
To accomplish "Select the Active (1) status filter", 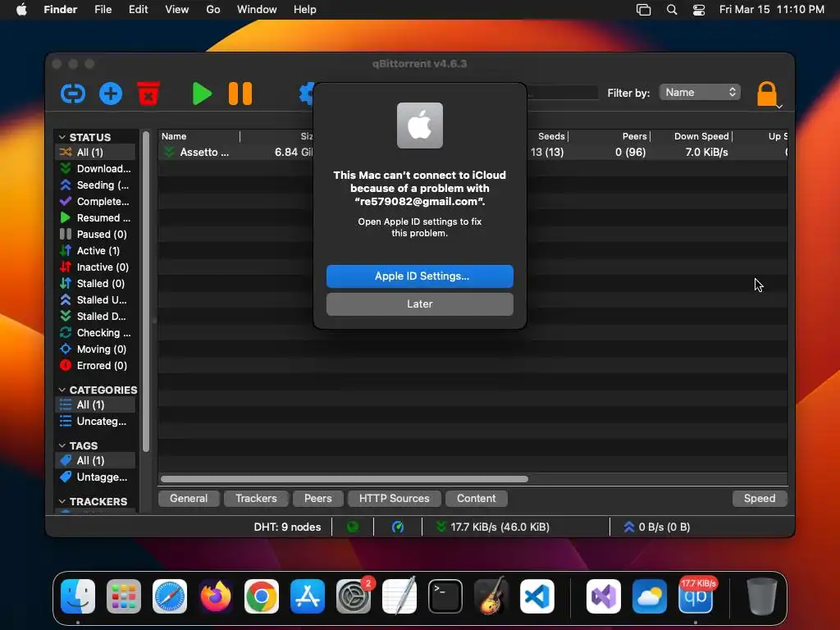I will (95, 251).
